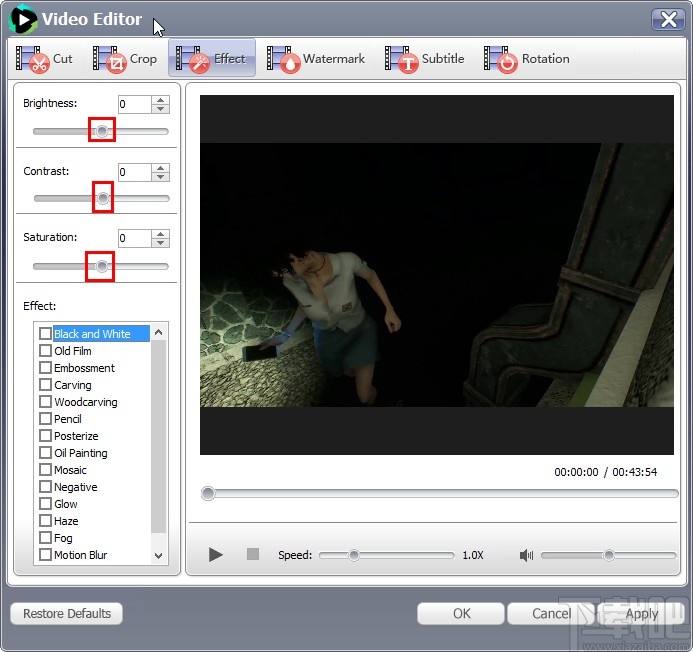Image resolution: width=693 pixels, height=652 pixels.
Task: Click the Cancel button
Action: tap(551, 614)
